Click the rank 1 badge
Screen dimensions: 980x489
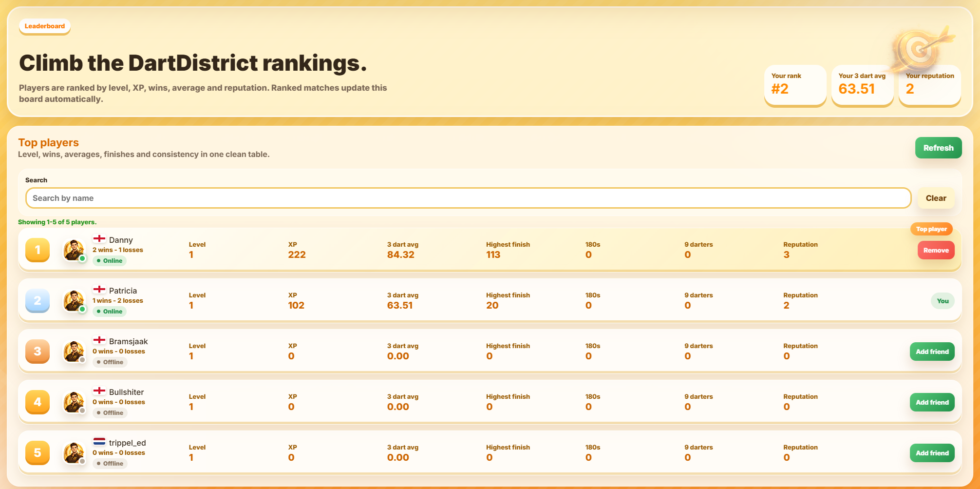[38, 250]
